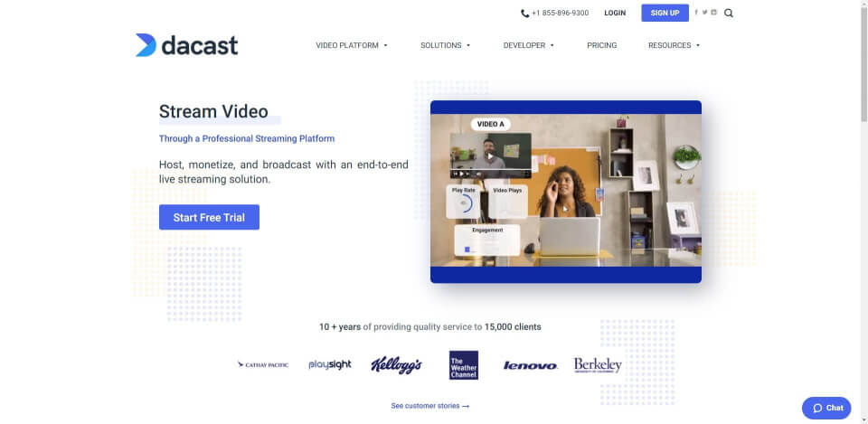Click the Stream Video heading
The image size is (868, 424).
(213, 112)
